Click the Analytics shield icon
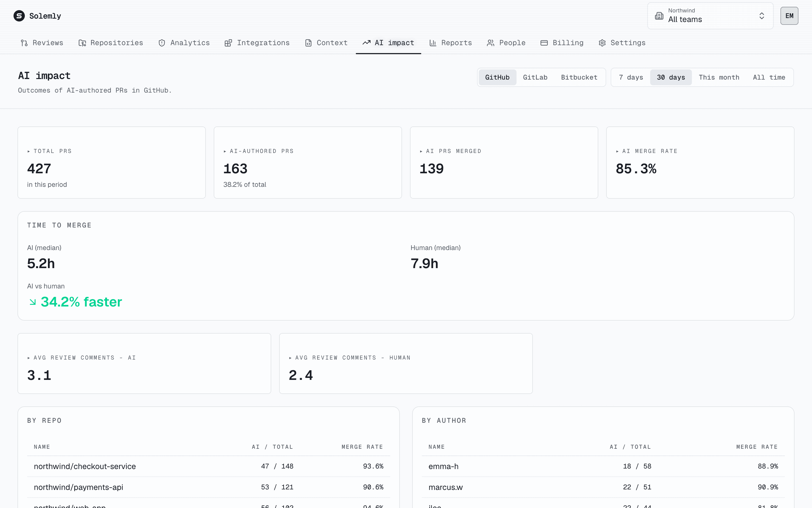The width and height of the screenshot is (812, 508). [x=162, y=43]
